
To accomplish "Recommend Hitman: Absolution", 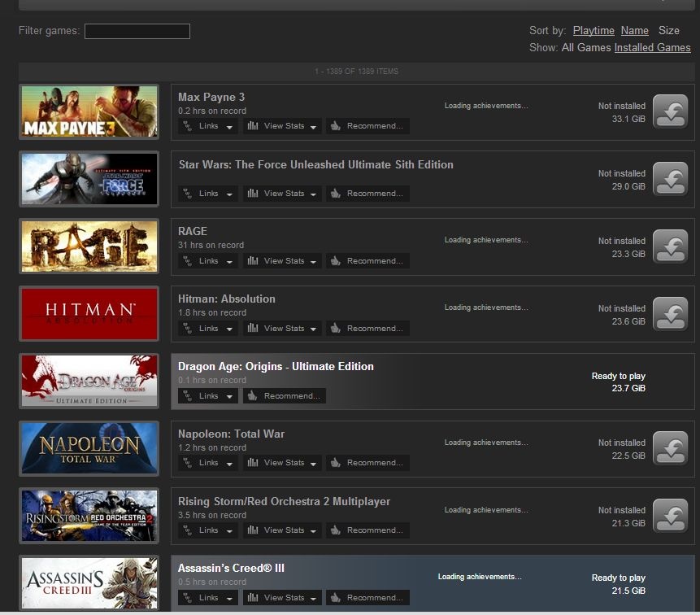I will [367, 329].
